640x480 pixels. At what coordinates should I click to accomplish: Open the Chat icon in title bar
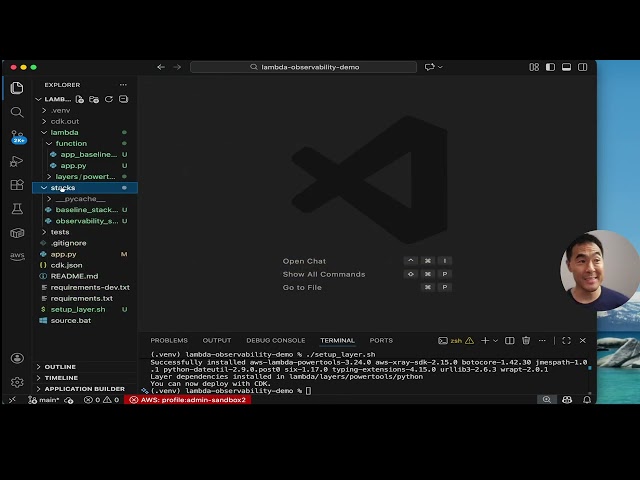tap(429, 67)
